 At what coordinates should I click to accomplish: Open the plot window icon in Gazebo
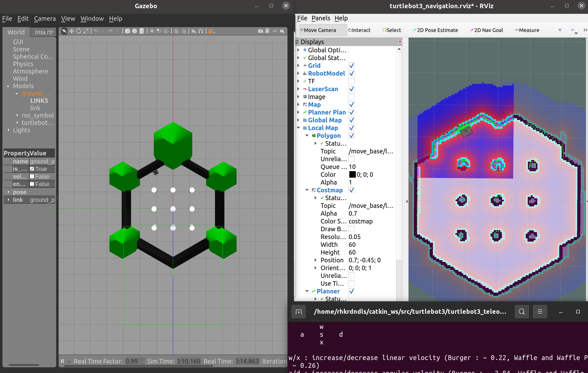(275, 31)
